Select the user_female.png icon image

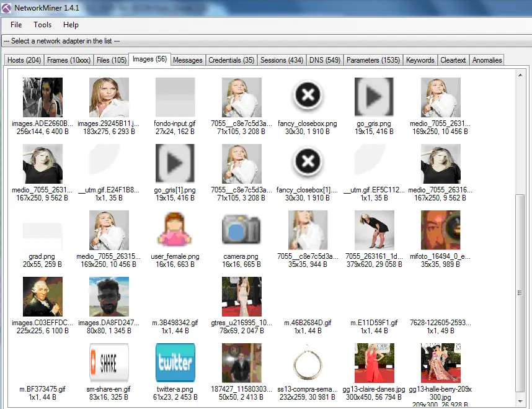tap(175, 229)
